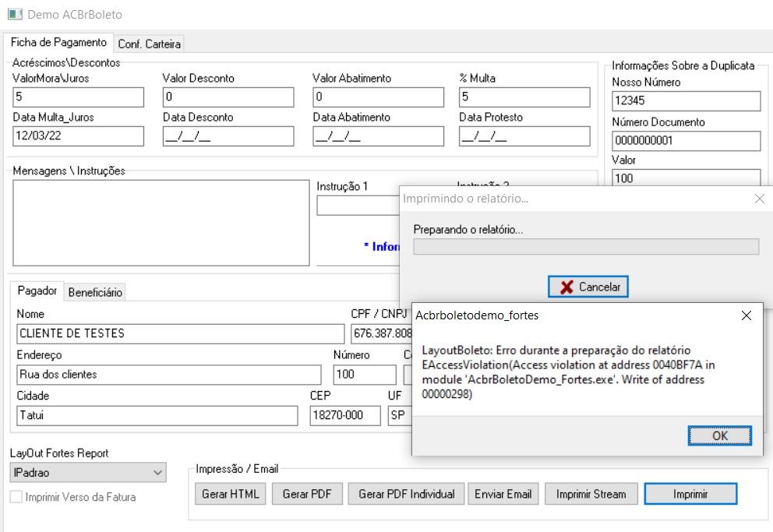Click the Nome field CLIENTE DE TESTES

181,334
